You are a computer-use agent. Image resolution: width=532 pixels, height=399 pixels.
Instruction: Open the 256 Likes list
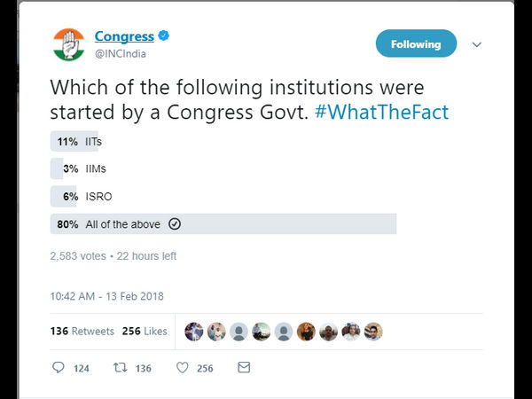point(145,332)
